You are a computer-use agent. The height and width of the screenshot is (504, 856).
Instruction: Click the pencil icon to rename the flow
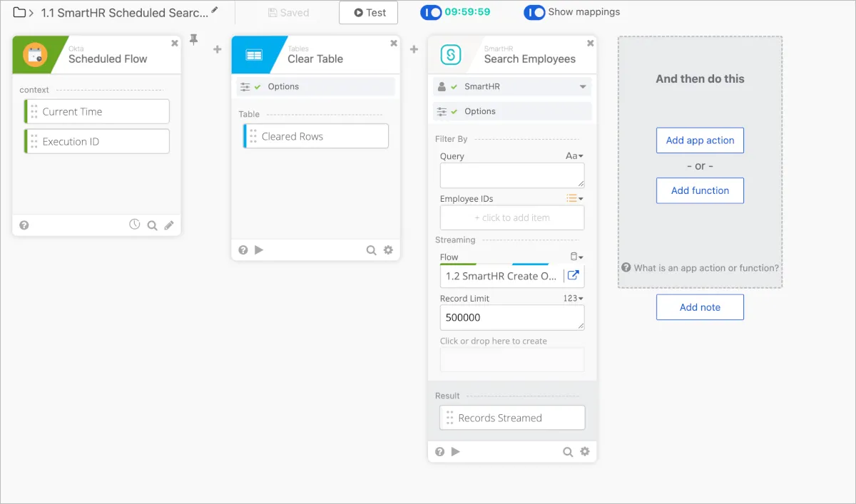[x=215, y=10]
